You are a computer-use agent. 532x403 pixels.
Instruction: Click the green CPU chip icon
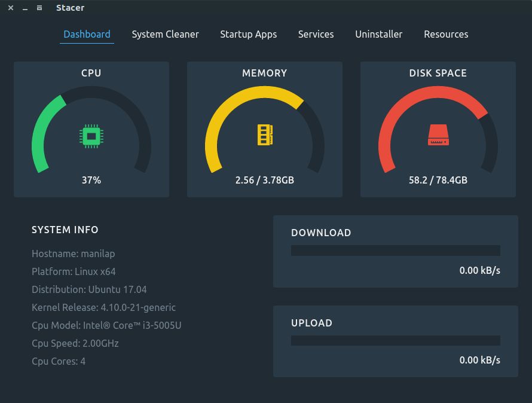(91, 136)
